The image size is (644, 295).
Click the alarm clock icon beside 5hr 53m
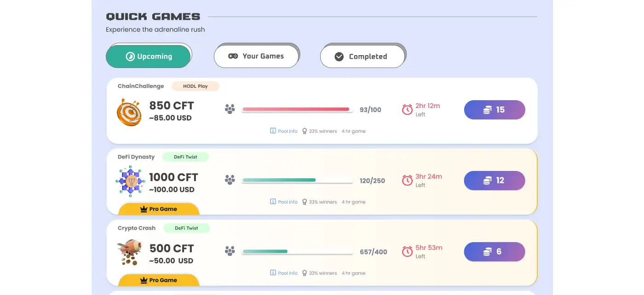407,251
